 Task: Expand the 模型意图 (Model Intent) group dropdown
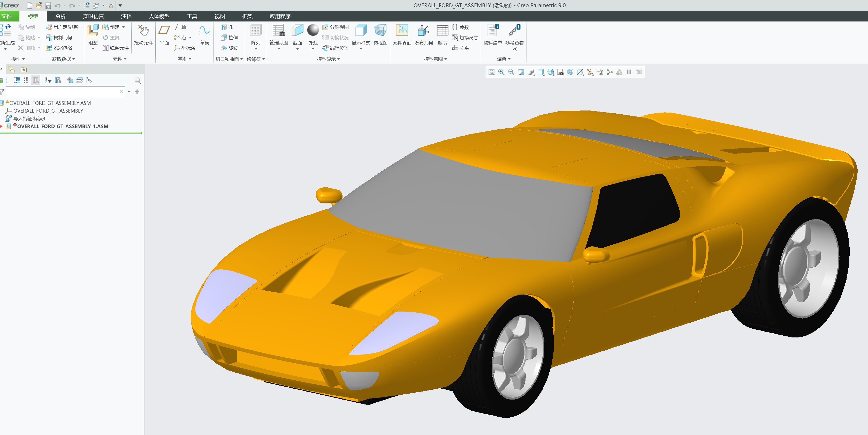(435, 59)
